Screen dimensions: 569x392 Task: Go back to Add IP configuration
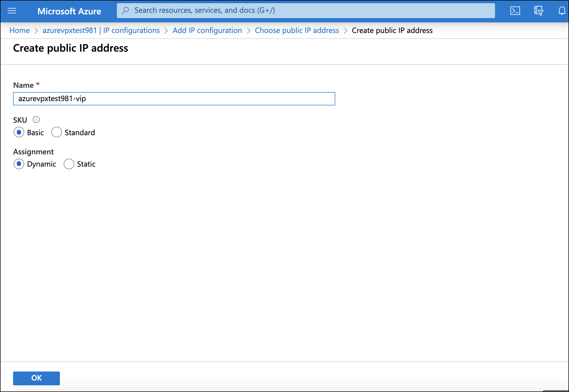207,31
